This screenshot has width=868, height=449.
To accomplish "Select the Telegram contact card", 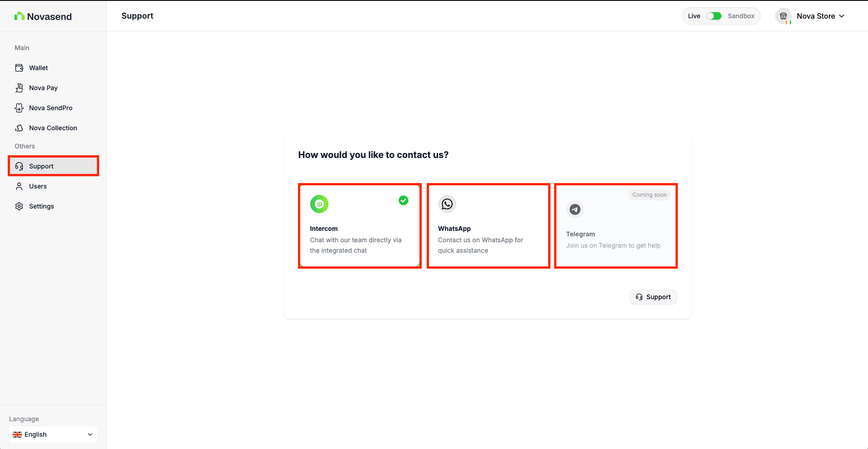I will coord(616,226).
